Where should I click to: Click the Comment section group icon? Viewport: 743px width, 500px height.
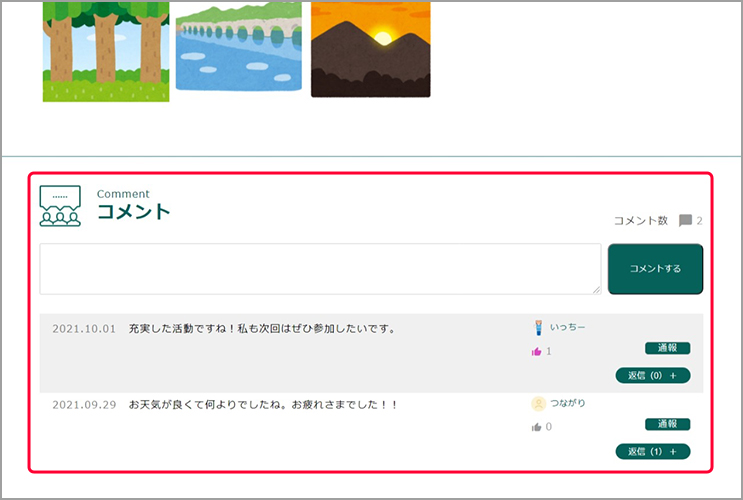(x=60, y=205)
